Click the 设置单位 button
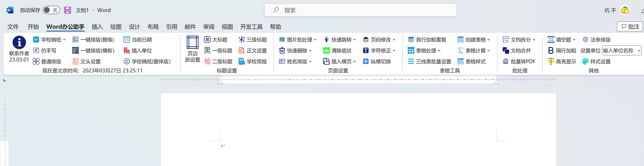The image size is (644, 166). click(x=590, y=51)
